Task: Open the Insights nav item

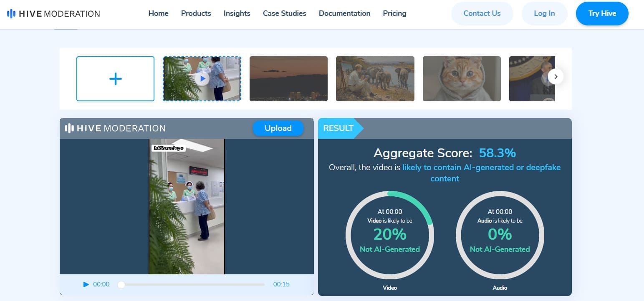Action: [x=237, y=13]
